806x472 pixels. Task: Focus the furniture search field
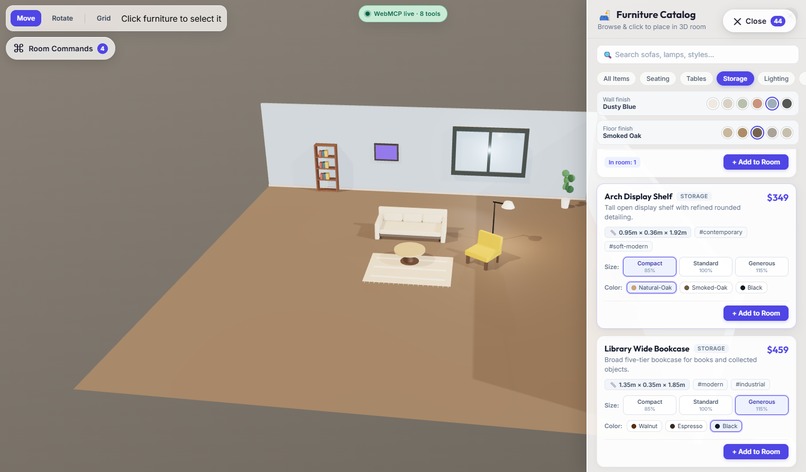tap(698, 55)
